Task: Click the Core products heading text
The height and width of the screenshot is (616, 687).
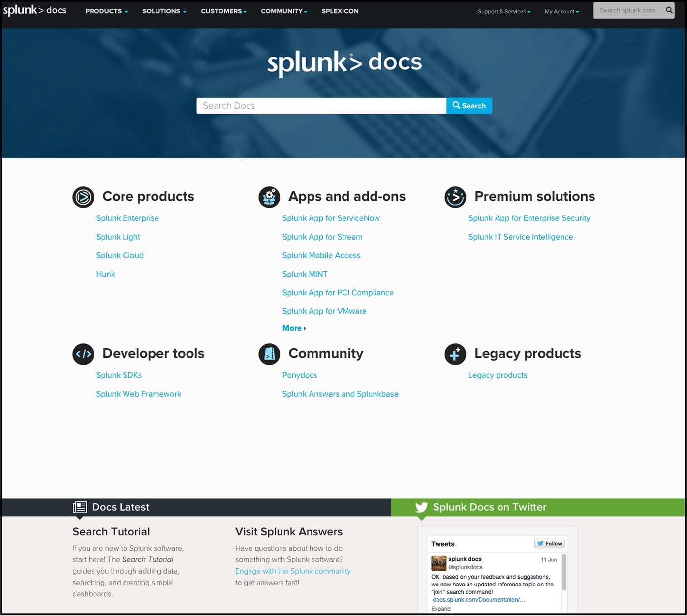Action: pyautogui.click(x=148, y=196)
